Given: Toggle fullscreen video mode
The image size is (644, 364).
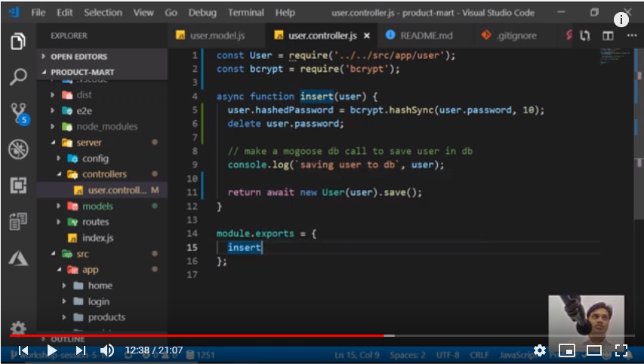Looking at the screenshot, I should click(x=621, y=350).
